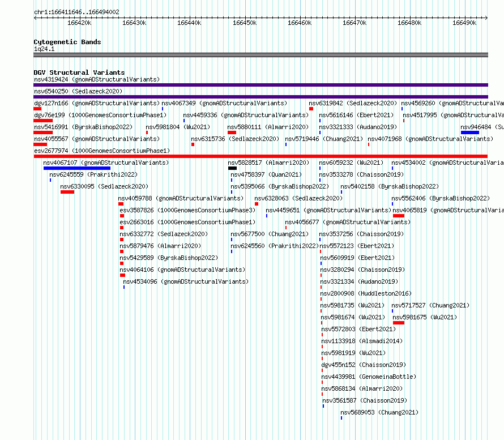Image resolution: width=504 pixels, height=440 pixels.
Task: Click nsv3321333 (Audano2019) label
Action: [358, 127]
